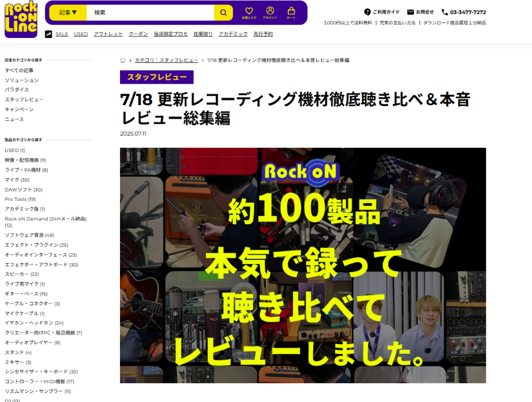Select ソリューション in the sidebar
532x402 pixels.
[x=22, y=80]
